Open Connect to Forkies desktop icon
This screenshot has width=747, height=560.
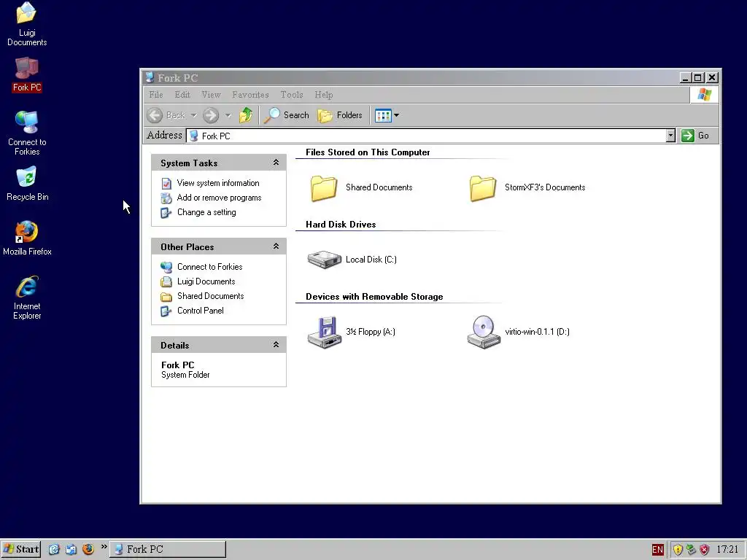[27, 133]
